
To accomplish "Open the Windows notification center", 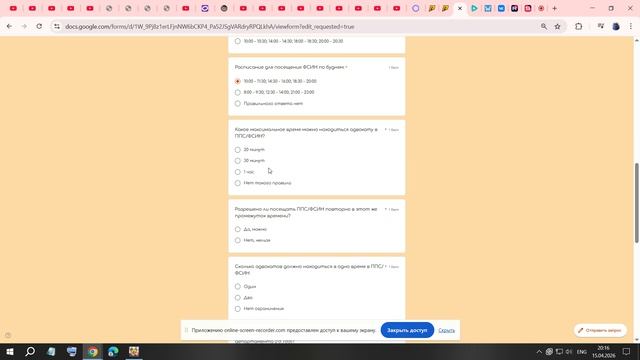I will click(627, 352).
